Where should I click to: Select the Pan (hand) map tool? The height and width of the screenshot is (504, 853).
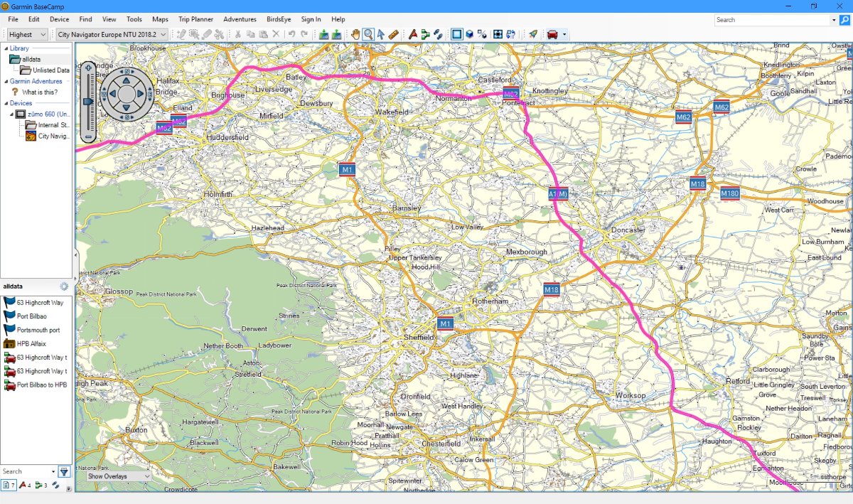355,34
